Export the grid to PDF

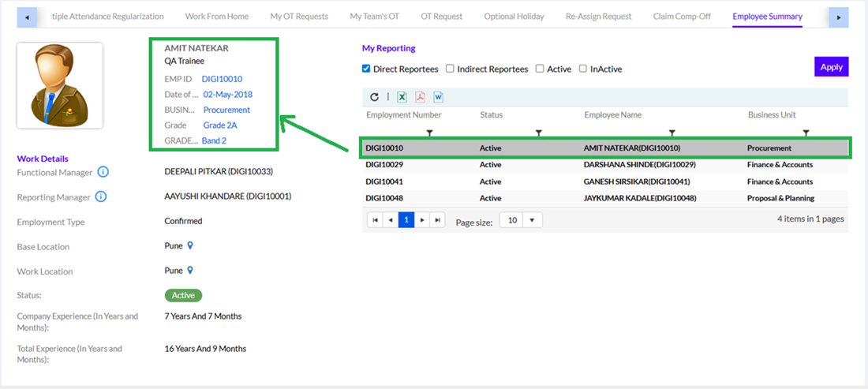[x=421, y=97]
